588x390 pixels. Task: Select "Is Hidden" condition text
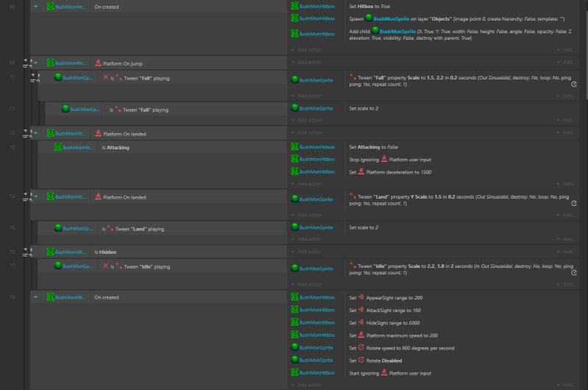[x=105, y=252]
